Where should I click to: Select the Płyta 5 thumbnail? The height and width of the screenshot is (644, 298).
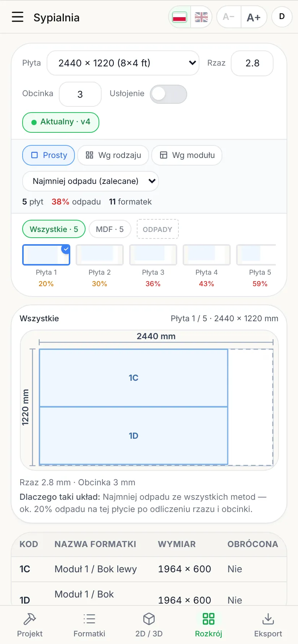pyautogui.click(x=256, y=255)
